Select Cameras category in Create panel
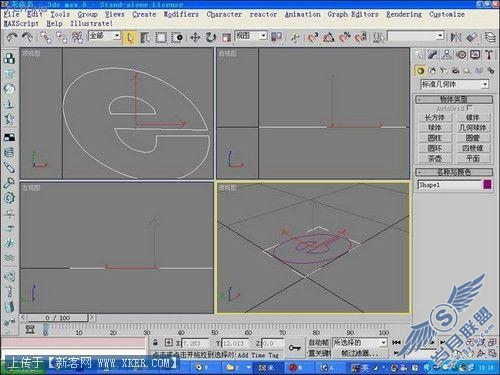The image size is (500, 375). 455,71
